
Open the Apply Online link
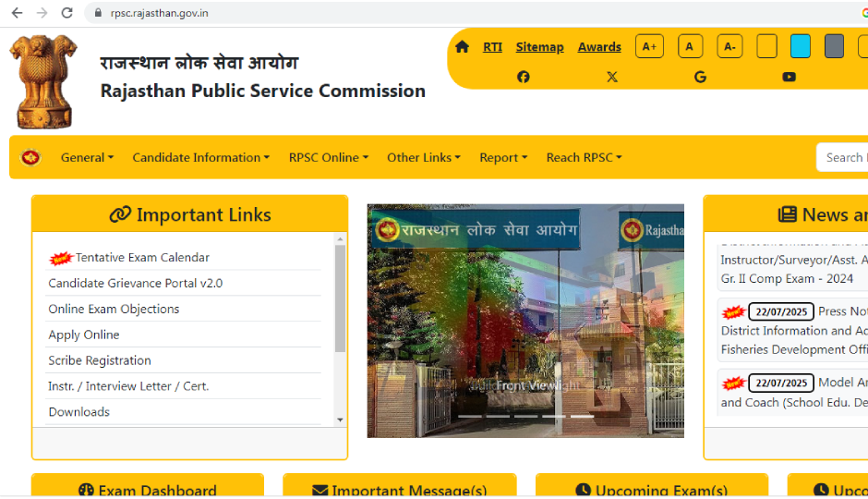(84, 335)
